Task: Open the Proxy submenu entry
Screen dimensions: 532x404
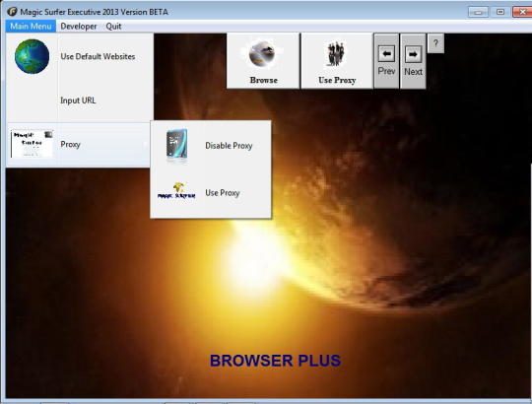Action: pyautogui.click(x=79, y=145)
